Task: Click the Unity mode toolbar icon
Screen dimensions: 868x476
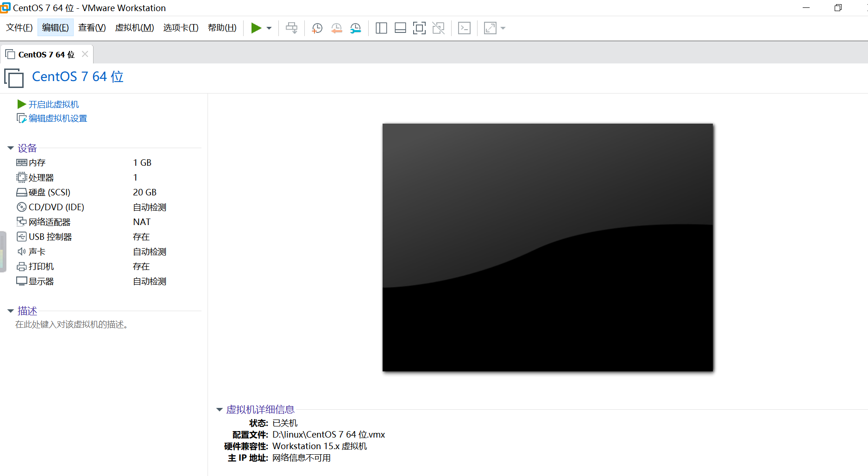Action: pos(438,28)
